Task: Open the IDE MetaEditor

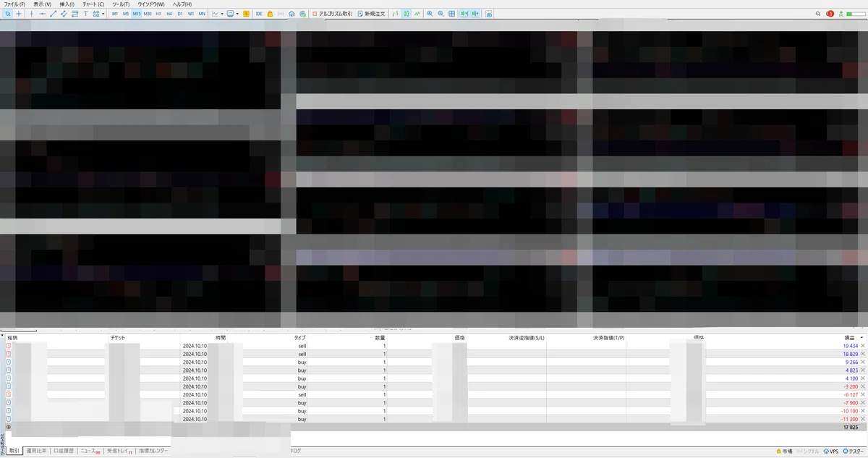Action: pyautogui.click(x=259, y=14)
